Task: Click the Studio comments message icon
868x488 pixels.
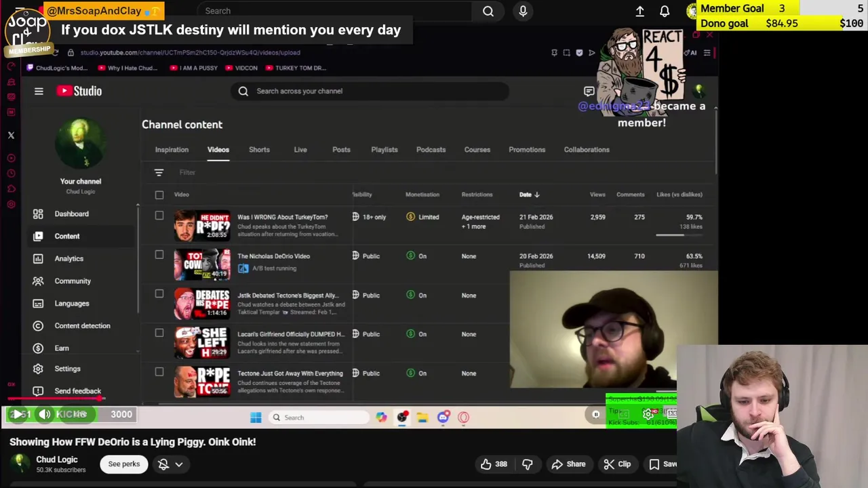Action: click(x=589, y=91)
